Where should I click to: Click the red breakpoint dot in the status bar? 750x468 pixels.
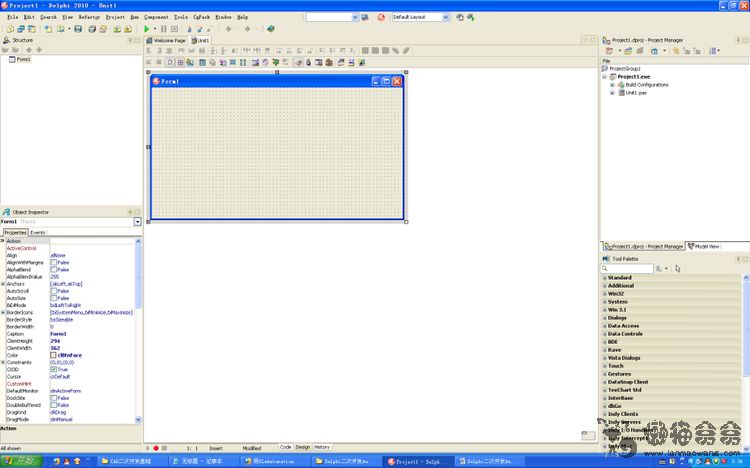156,448
